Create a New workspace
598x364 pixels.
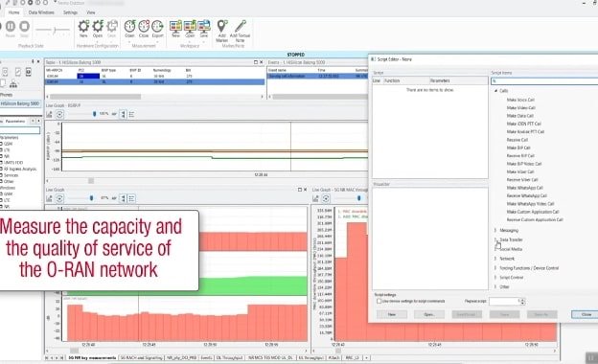pyautogui.click(x=175, y=26)
